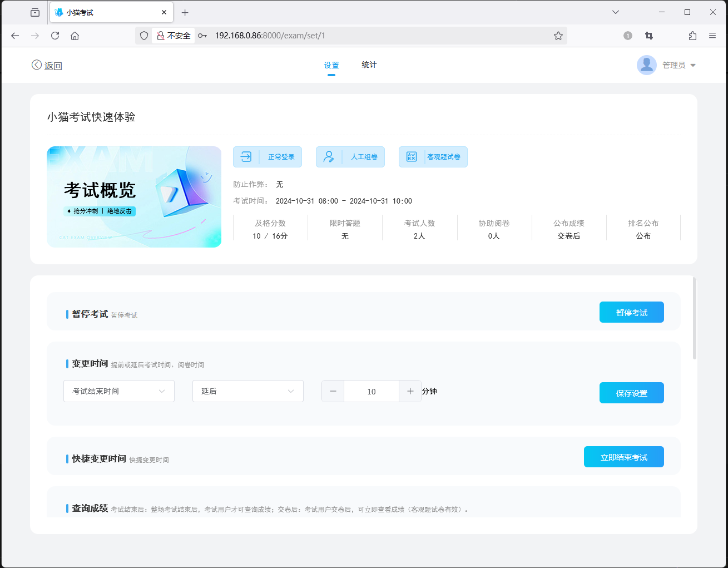Click the 防止作弊 label
This screenshot has height=568, width=728.
pos(250,184)
